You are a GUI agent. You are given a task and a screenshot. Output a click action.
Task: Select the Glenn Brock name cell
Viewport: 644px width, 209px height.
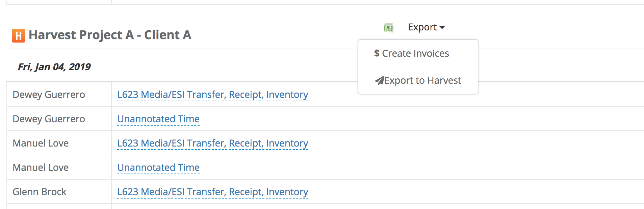point(39,192)
